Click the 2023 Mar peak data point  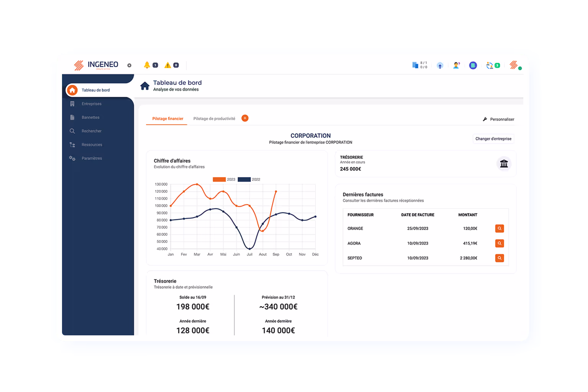[197, 184]
